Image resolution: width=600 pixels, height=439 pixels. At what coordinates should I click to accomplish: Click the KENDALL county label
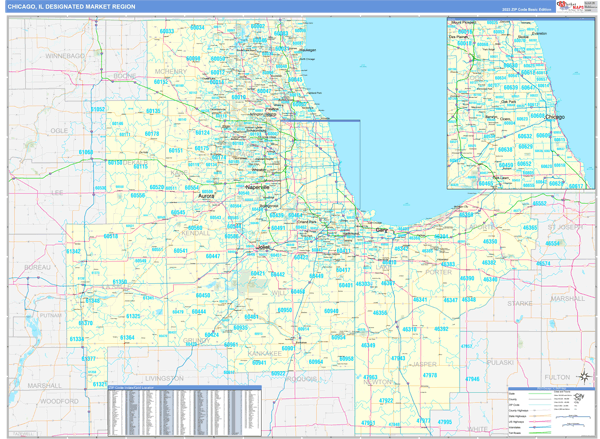[196, 233]
